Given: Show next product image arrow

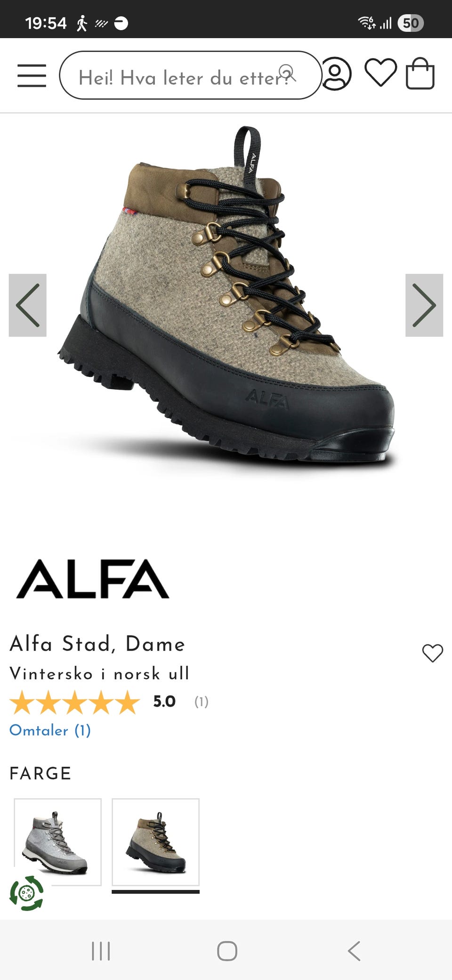Looking at the screenshot, I should [x=424, y=305].
